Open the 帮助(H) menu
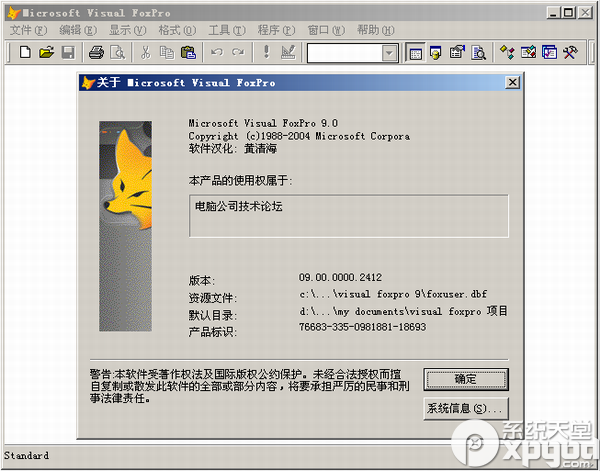Screen dimensions: 600x471 pyautogui.click(x=376, y=30)
